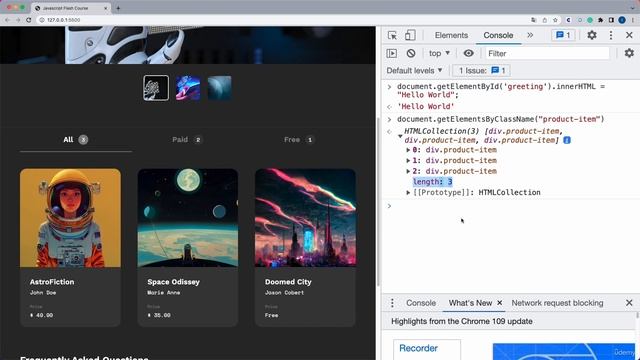Viewport: 640px width, 360px height.
Task: Go forward in browser history
Action: coord(18,20)
